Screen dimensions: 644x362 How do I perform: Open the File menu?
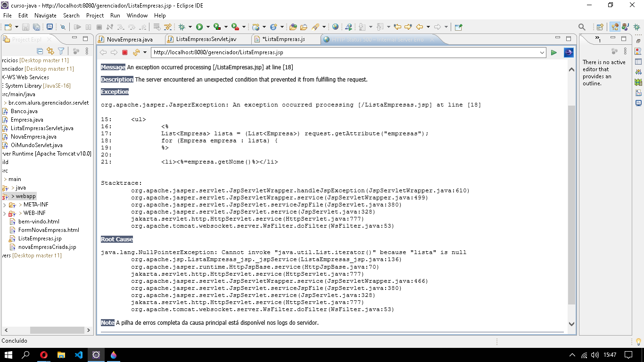pos(7,16)
